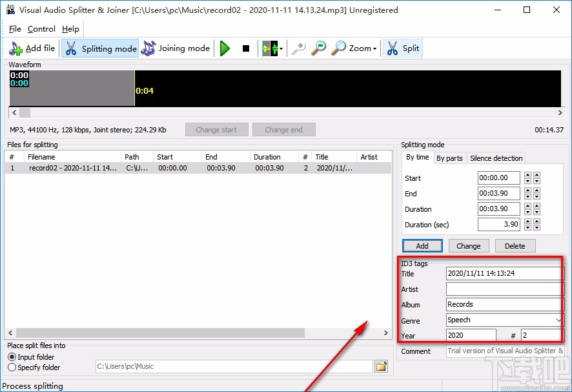Select the record02 row in file list

[198, 168]
